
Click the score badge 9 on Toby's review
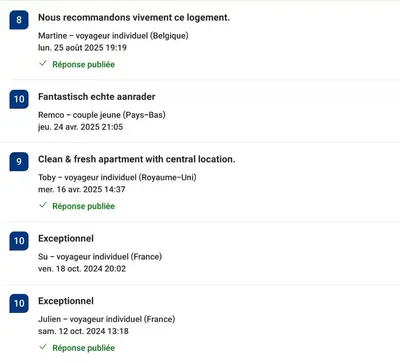tap(19, 161)
